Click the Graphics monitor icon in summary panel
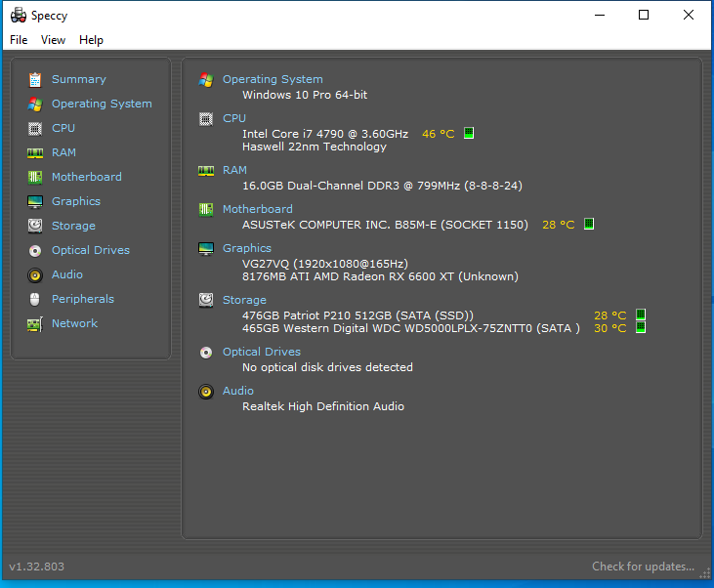 tap(206, 249)
